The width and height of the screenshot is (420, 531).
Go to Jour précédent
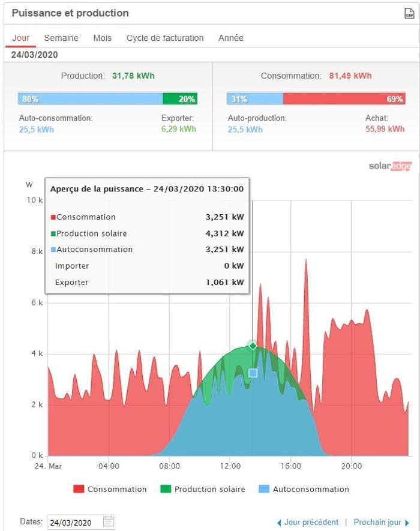click(308, 522)
